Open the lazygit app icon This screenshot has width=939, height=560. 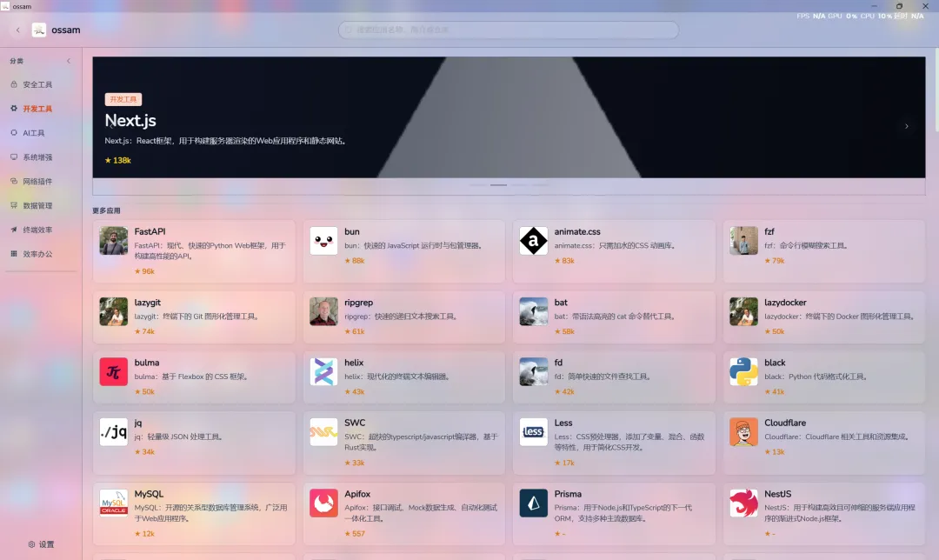coord(113,311)
